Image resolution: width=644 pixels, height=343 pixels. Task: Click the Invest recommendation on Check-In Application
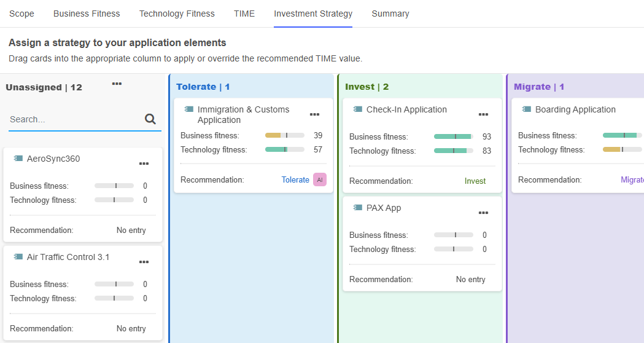475,181
